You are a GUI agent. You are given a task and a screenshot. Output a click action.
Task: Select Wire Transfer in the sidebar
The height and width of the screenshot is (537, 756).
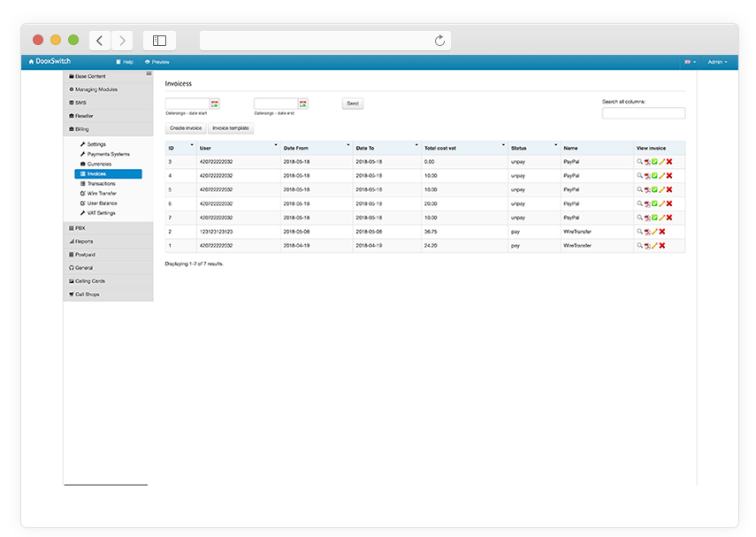point(101,193)
